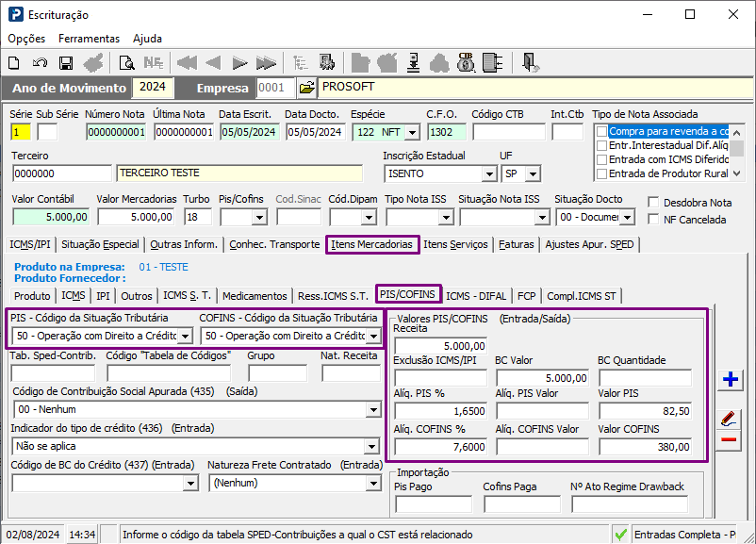Enable the Desdobra Nota checkbox

point(654,203)
